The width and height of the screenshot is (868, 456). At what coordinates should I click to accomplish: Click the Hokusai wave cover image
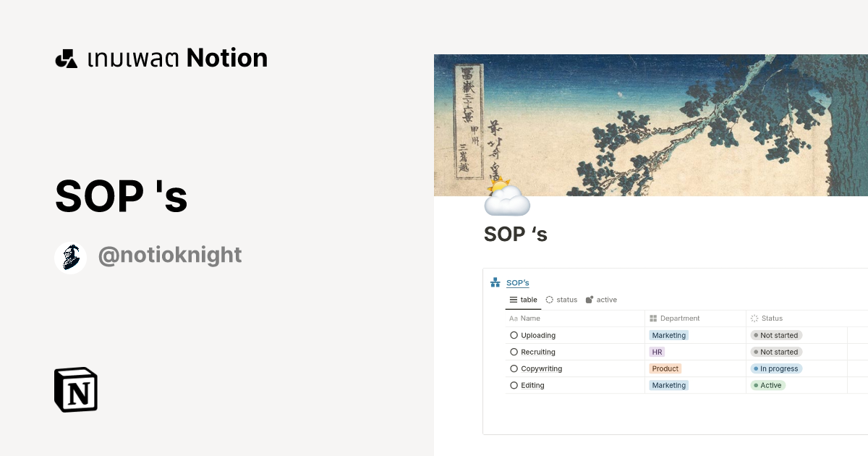[651, 123]
